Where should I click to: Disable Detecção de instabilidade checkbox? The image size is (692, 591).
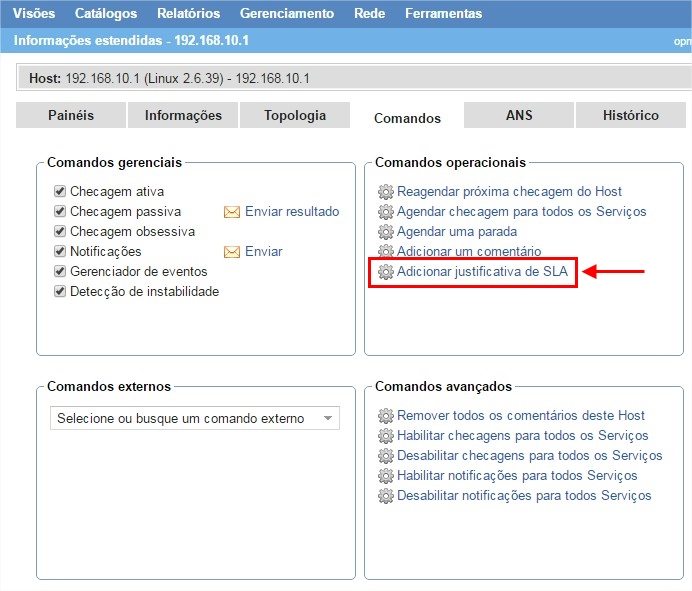click(x=60, y=291)
